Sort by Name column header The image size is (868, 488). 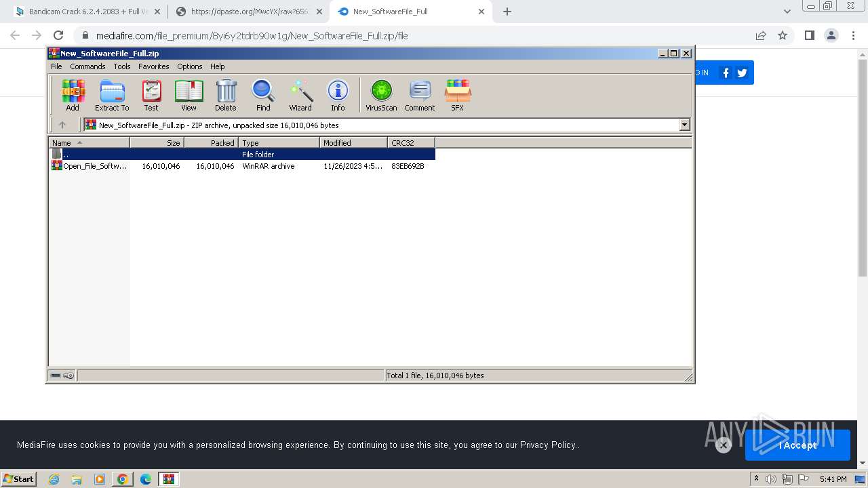(89, 143)
